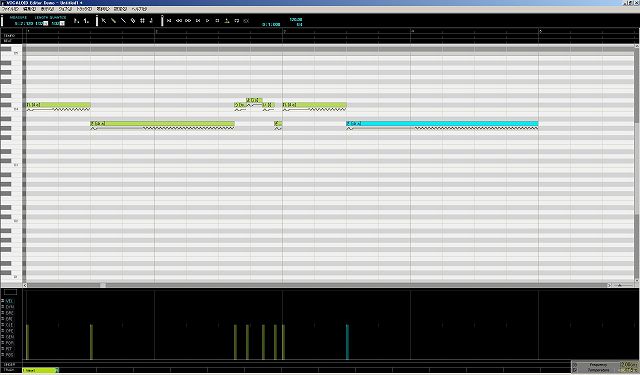Click the horizontal scrollbar thumb
The height and width of the screenshot is (375, 640).
[103, 285]
